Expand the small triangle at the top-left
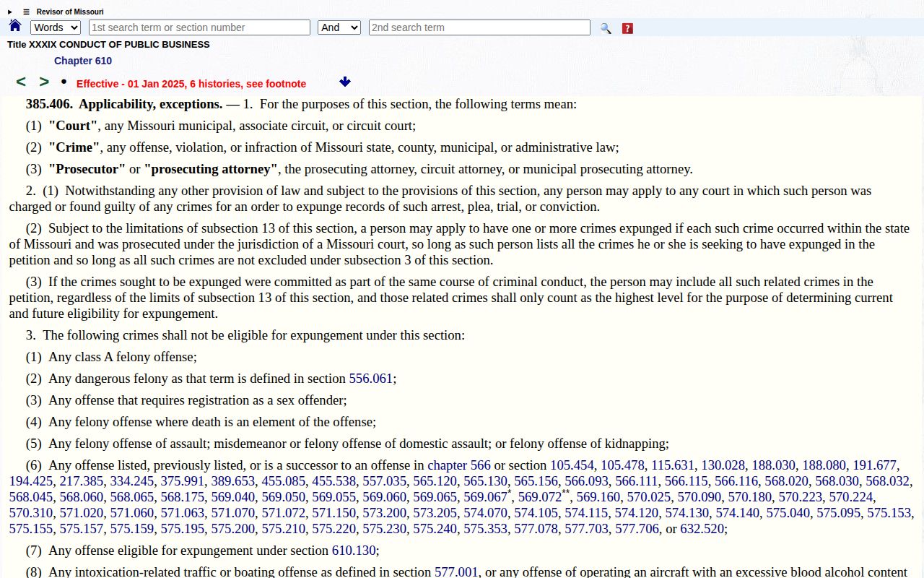924x578 pixels. point(10,12)
